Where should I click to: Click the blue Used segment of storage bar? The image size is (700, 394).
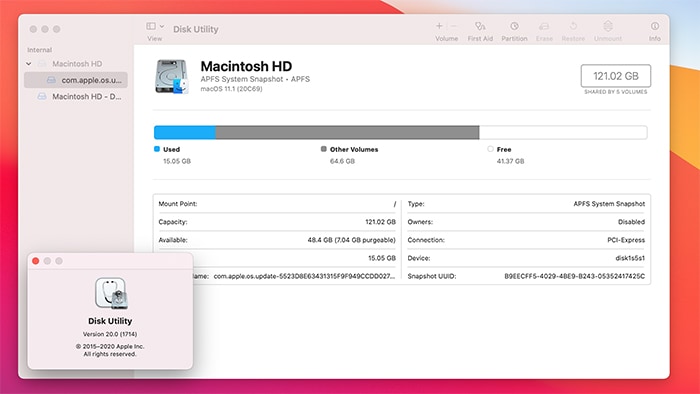[185, 133]
